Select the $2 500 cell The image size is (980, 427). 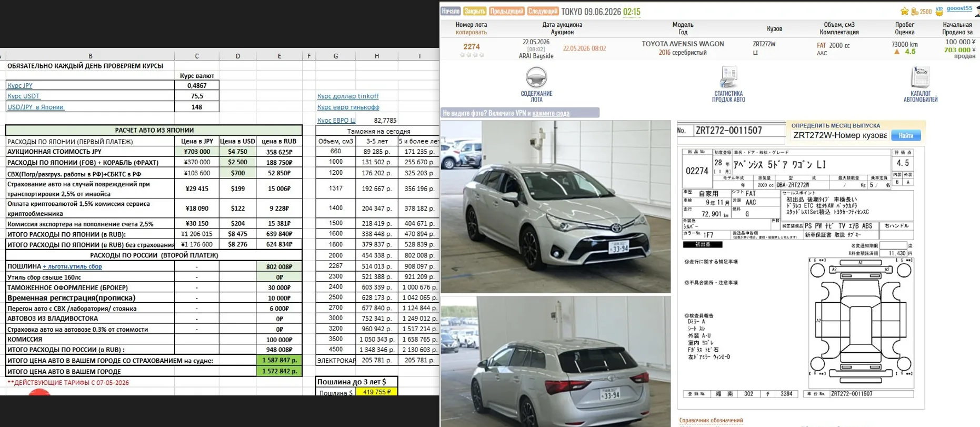(237, 162)
